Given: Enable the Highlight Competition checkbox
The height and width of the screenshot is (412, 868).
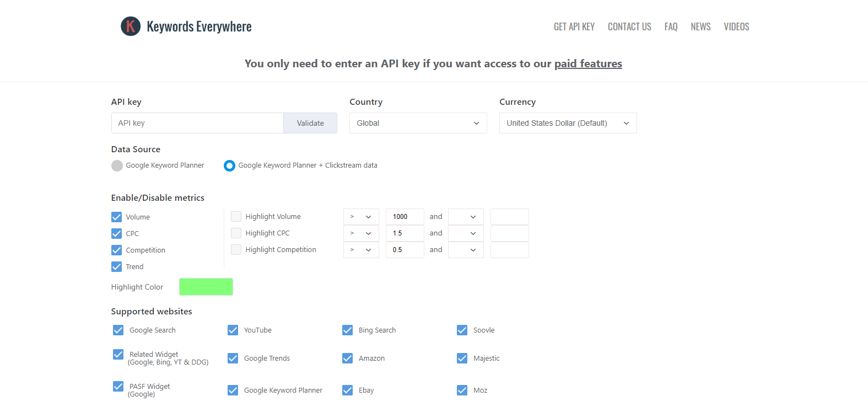Looking at the screenshot, I should click(236, 249).
